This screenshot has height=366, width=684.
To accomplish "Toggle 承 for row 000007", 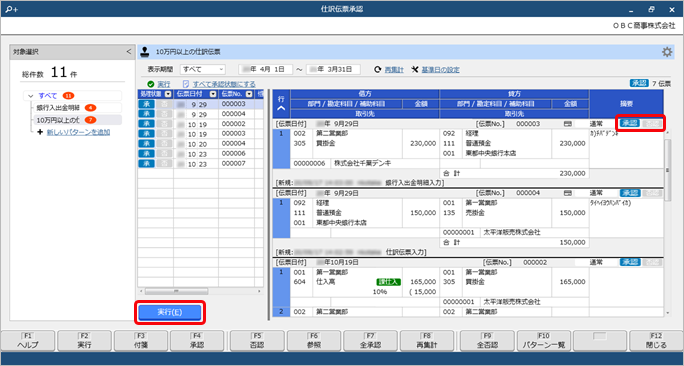I will (x=146, y=164).
